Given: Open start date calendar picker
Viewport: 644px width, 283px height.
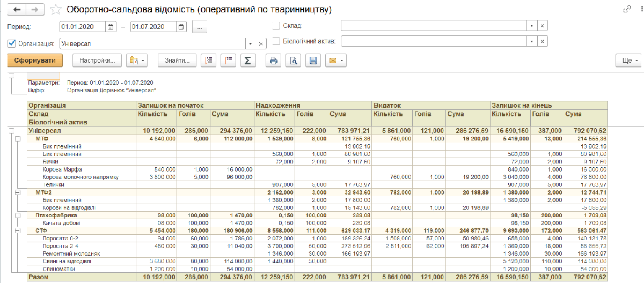Looking at the screenshot, I should [x=111, y=26].
